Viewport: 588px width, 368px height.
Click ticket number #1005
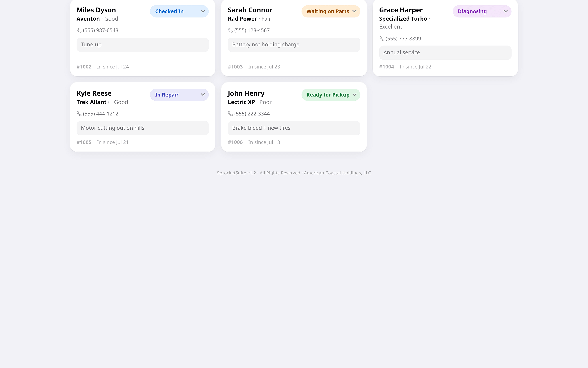(84, 142)
